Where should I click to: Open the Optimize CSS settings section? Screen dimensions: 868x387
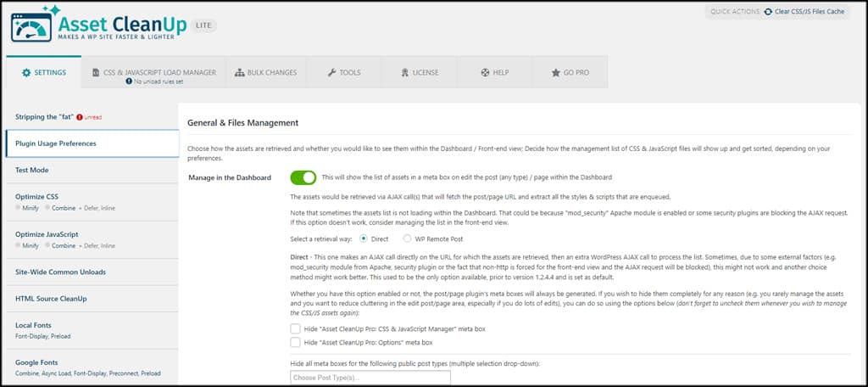coord(36,196)
